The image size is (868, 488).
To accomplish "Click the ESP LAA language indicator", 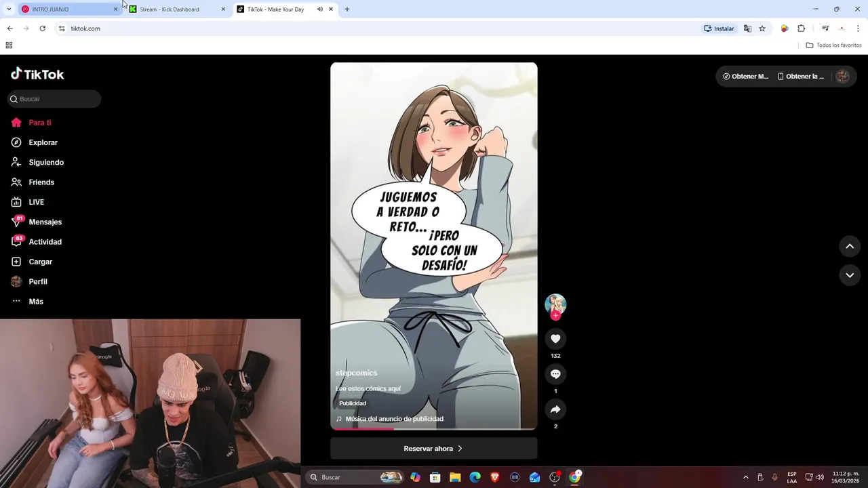I will [792, 477].
